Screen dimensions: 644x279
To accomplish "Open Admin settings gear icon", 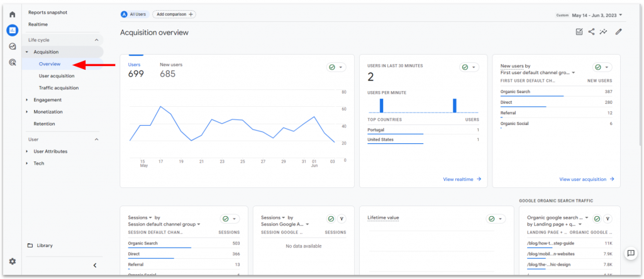I will pos(12,261).
